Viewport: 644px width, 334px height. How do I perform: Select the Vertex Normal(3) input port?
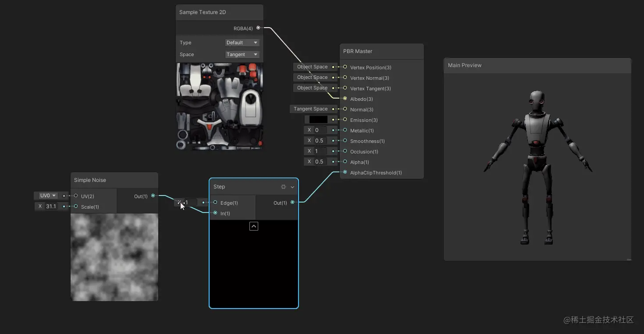click(x=345, y=78)
